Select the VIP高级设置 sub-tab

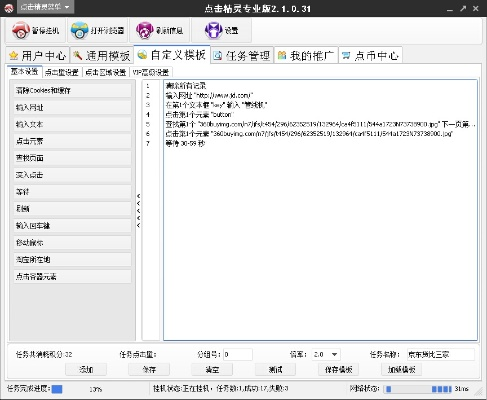(151, 72)
